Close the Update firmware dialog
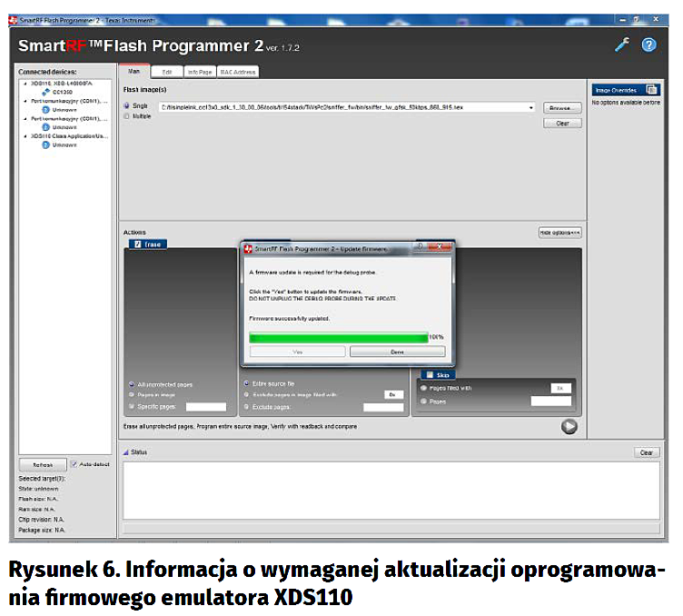Viewport: 683px width, 616px height. pos(442,247)
